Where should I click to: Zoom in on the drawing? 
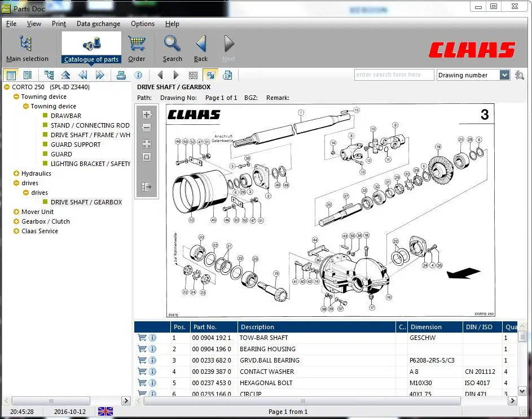click(x=147, y=115)
